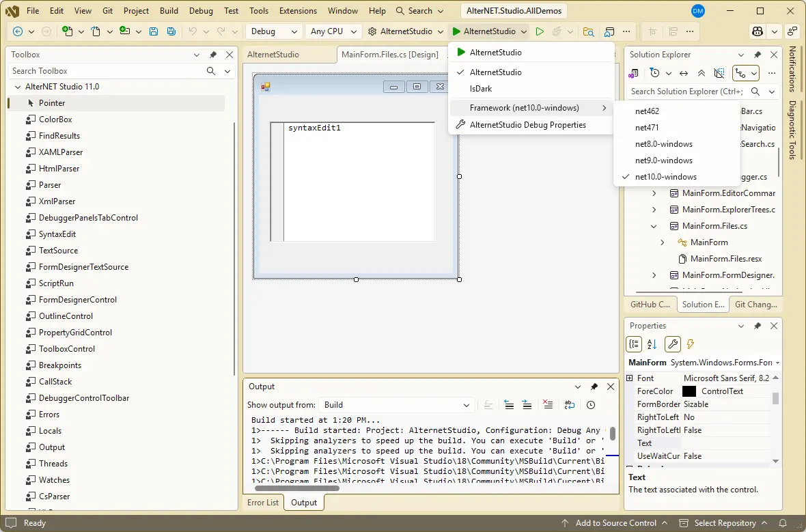Click the Solution Explorer search magnifier icon
Viewport: 806px width, 532px height.
755,92
